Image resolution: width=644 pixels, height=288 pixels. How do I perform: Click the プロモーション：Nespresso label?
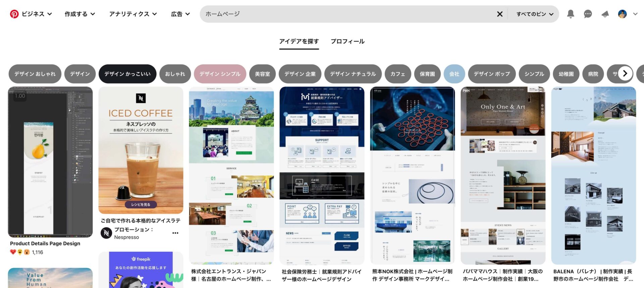tap(133, 233)
